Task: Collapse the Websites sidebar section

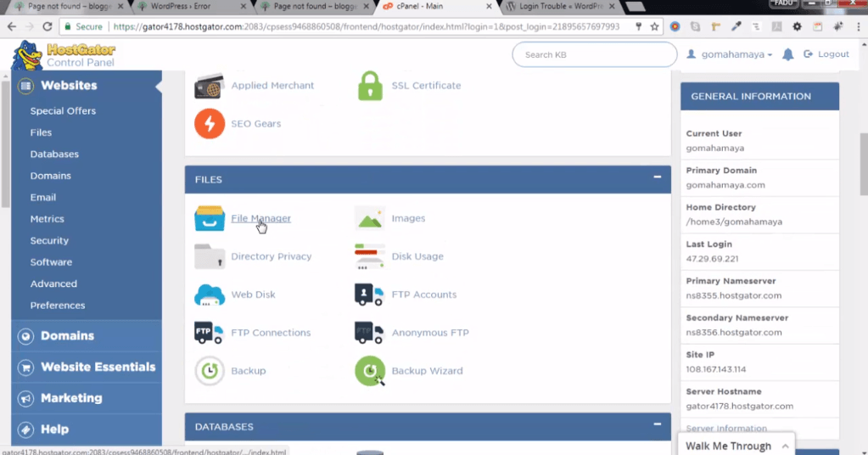Action: (87, 86)
